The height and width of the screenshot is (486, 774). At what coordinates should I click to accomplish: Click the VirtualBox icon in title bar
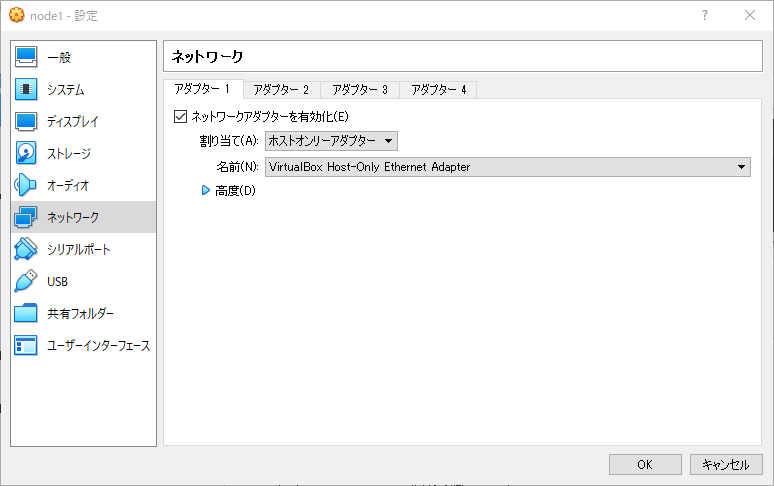tap(17, 15)
